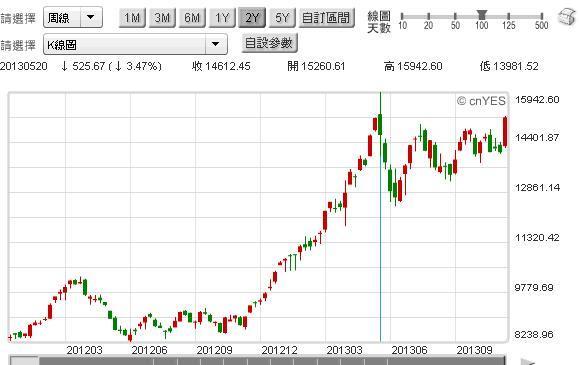Set chart days slider to 10
Image resolution: width=579 pixels, height=365 pixels.
402,16
